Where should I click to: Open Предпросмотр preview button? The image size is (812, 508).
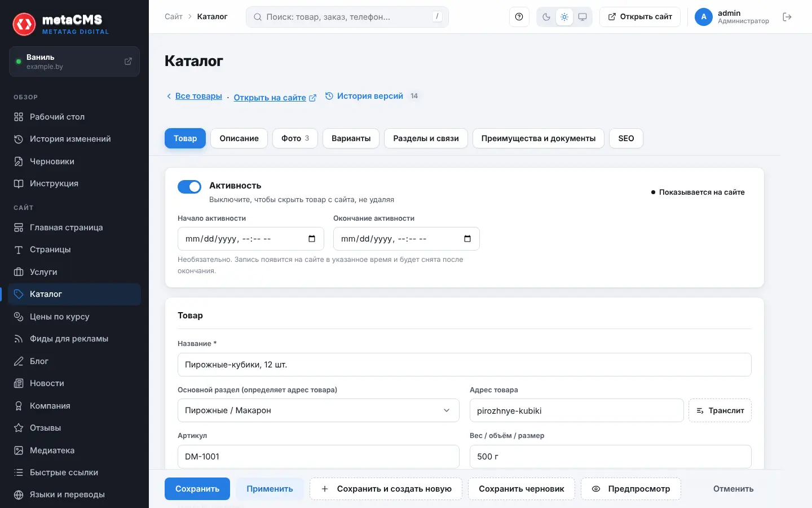[631, 489]
